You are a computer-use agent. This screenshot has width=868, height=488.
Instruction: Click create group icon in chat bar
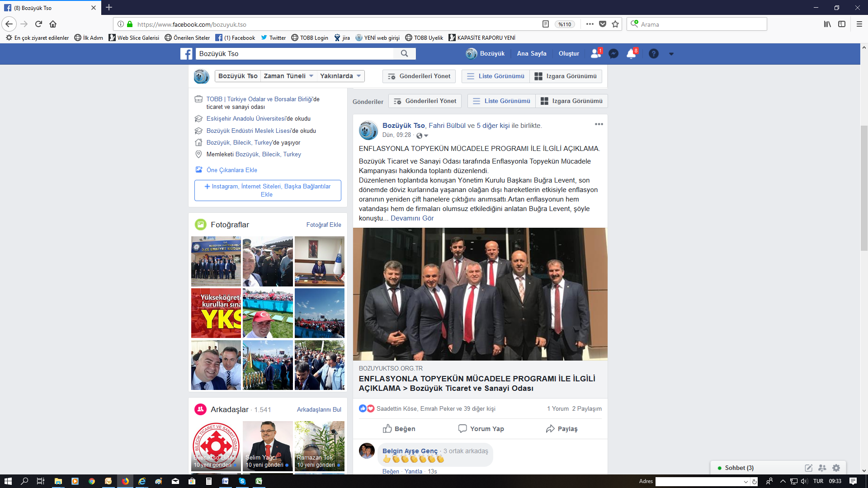[x=822, y=468]
